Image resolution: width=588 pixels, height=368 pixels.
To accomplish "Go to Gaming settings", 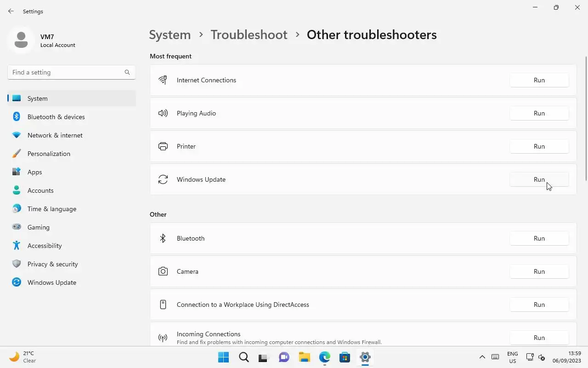I will (72, 227).
